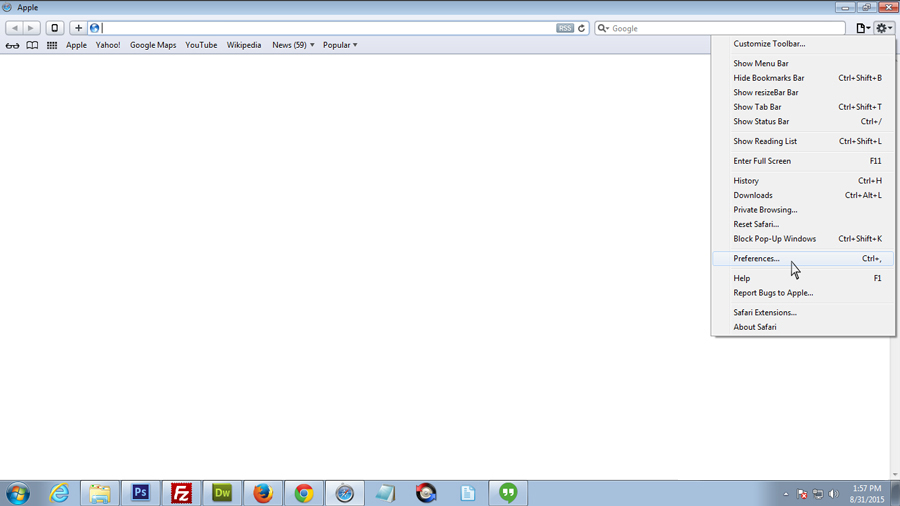900x506 pixels.
Task: Open the blue notebook taskbar icon
Action: pyautogui.click(x=385, y=493)
